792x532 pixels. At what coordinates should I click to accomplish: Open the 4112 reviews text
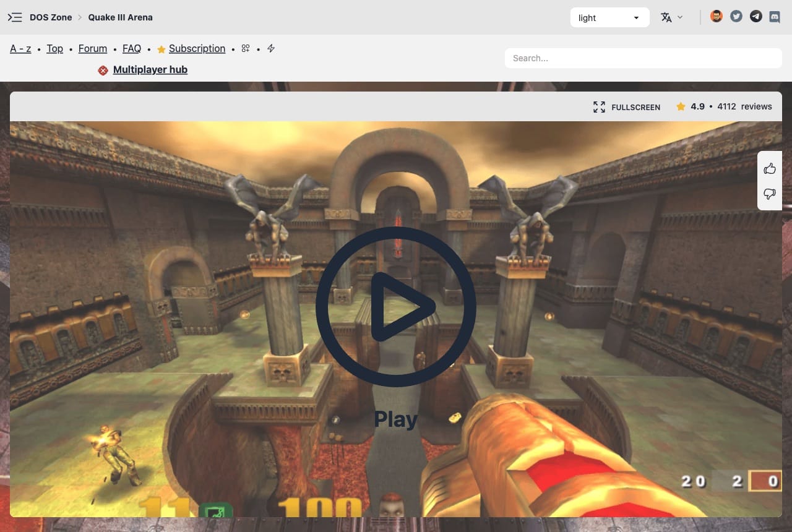(745, 106)
